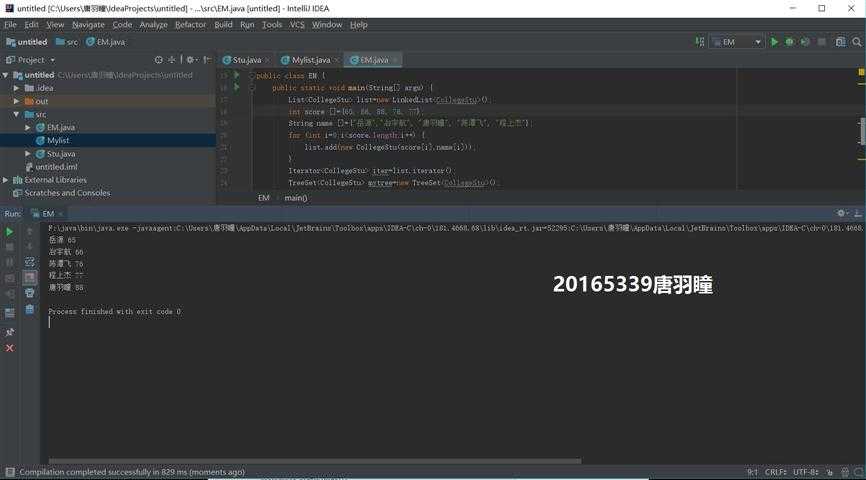Rerun EM from the Run panel
The height and width of the screenshot is (480, 866).
tap(9, 232)
